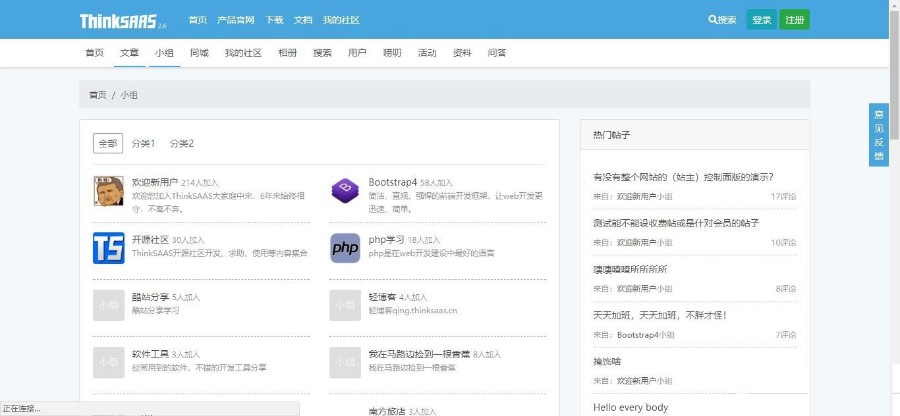
Task: Open the Bootstrap4 group title
Action: [393, 182]
